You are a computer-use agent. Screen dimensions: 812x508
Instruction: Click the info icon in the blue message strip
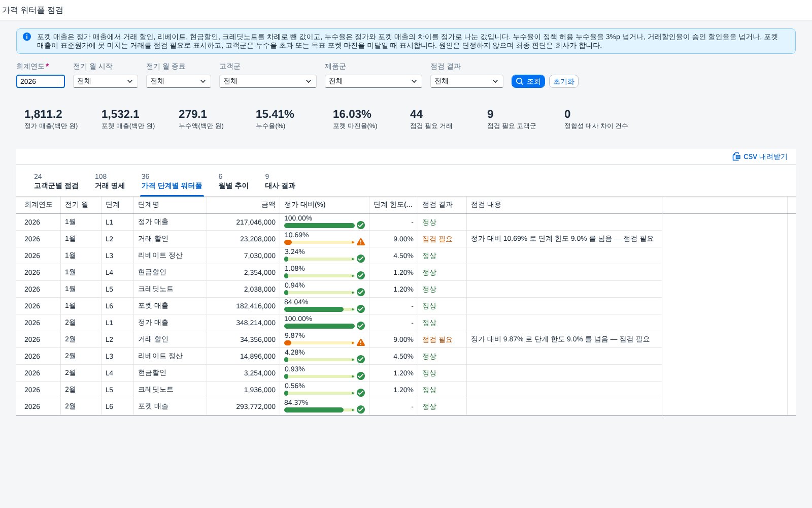coord(27,37)
